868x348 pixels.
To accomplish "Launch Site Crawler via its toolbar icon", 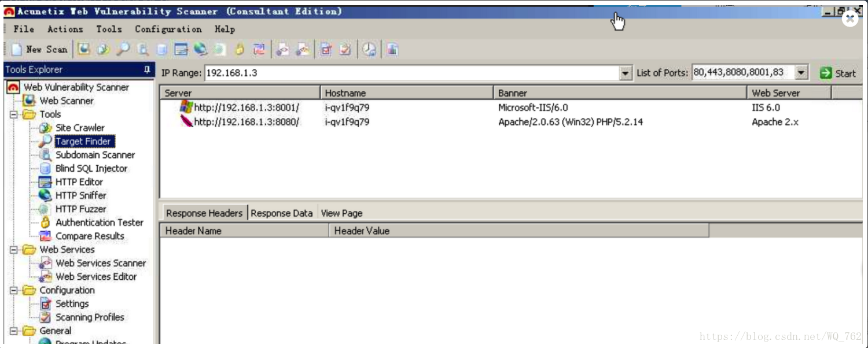I will coord(103,50).
